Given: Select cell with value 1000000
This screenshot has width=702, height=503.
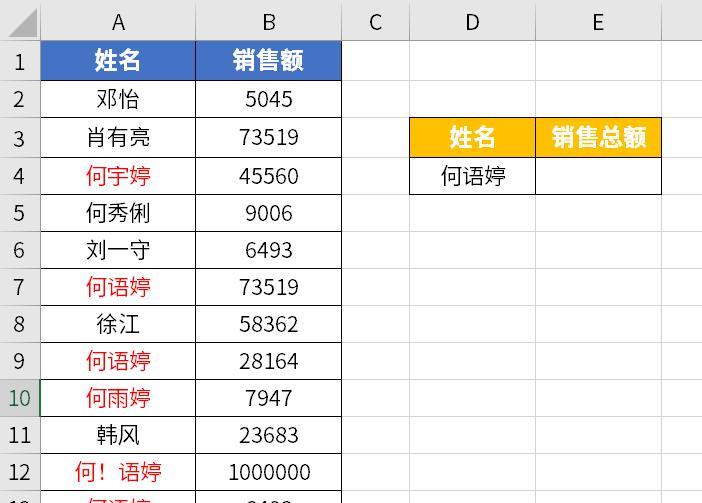Looking at the screenshot, I should click(269, 472).
